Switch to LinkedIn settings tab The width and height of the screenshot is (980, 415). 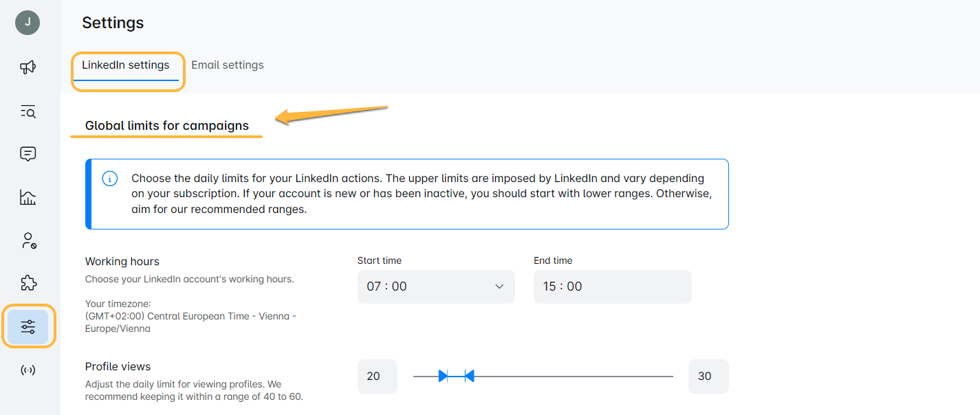[x=126, y=65]
